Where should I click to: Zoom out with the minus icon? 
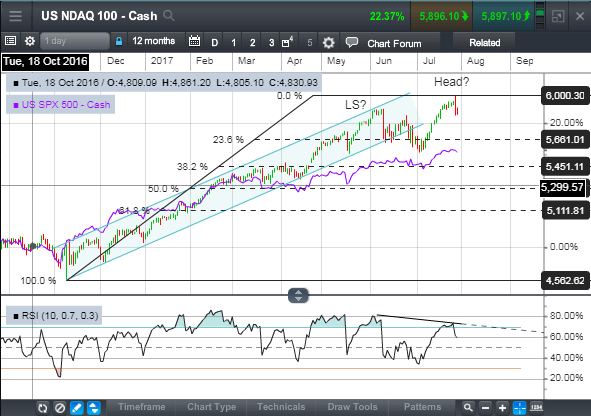pos(485,408)
